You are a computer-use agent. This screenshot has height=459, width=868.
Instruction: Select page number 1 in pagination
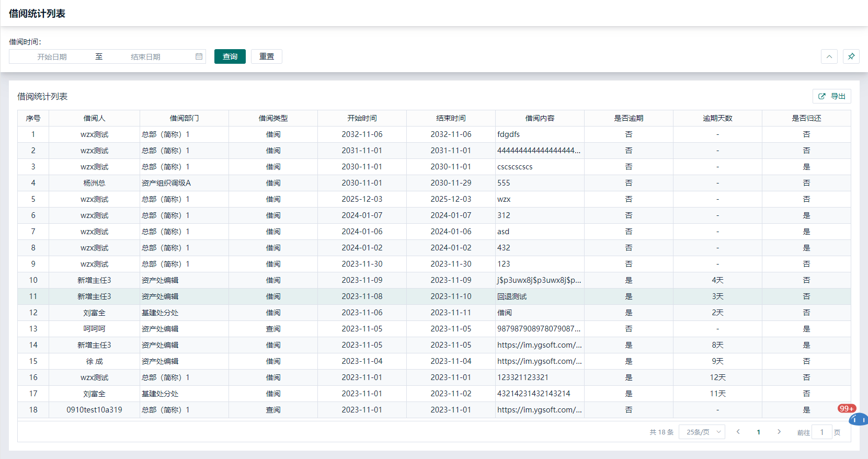[x=759, y=432]
